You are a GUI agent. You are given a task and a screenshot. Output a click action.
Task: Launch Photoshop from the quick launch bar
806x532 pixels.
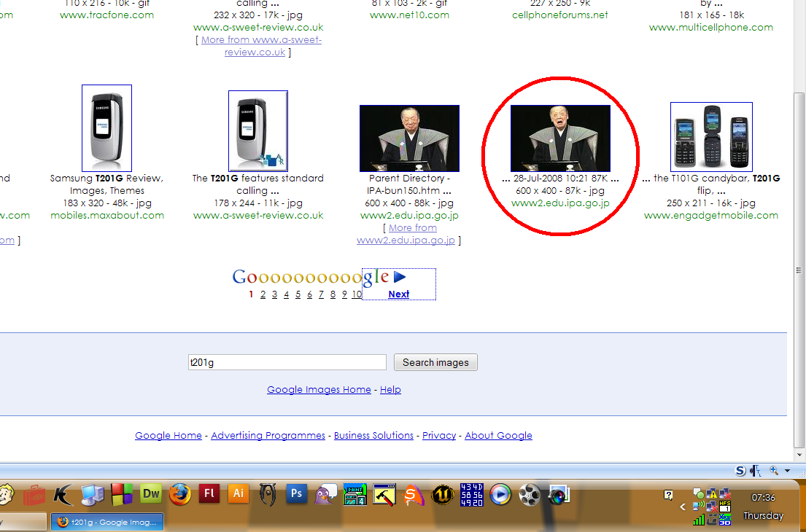pos(297,494)
